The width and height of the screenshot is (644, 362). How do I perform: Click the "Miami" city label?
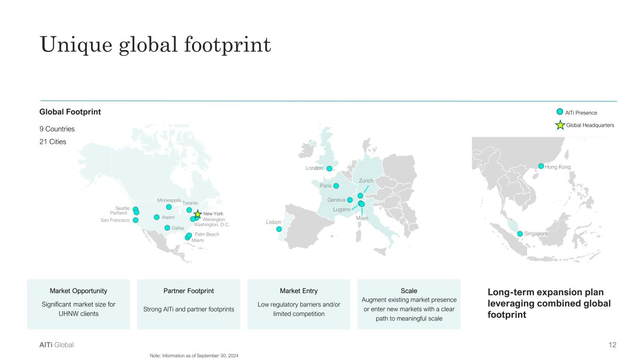(x=198, y=240)
